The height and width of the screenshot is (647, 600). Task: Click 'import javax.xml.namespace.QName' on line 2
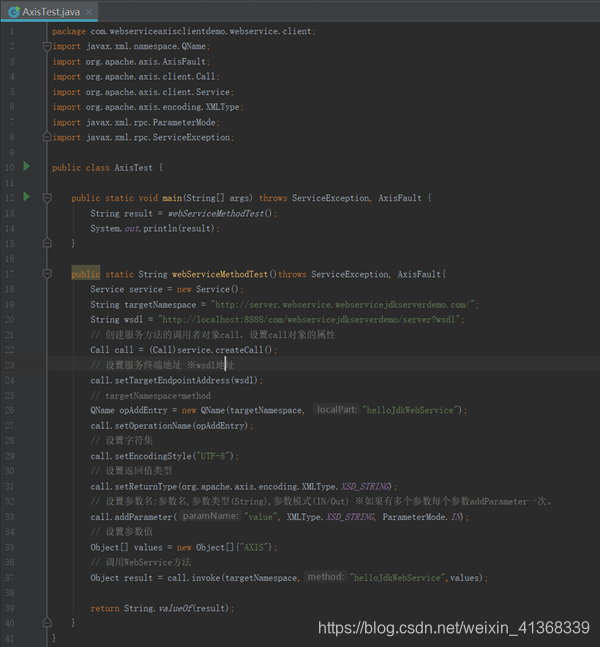131,46
